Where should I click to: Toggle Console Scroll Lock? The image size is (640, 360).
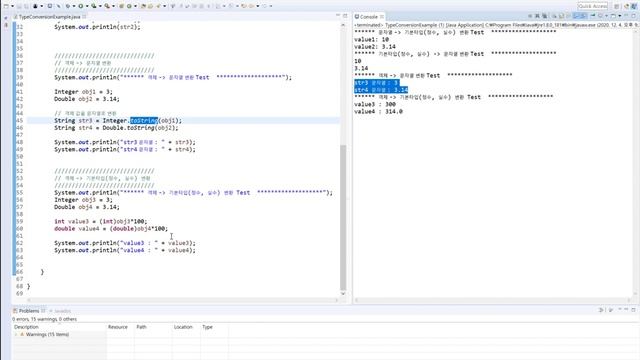point(561,16)
